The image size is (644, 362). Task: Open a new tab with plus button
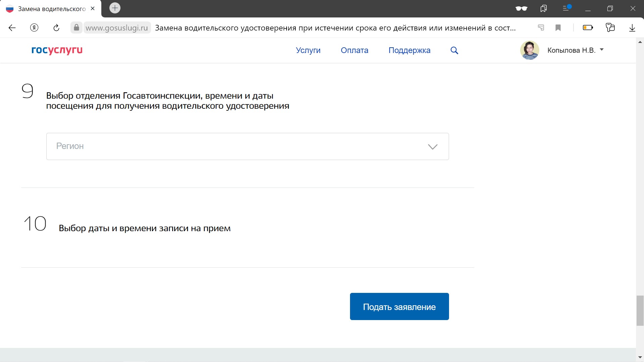(x=115, y=8)
